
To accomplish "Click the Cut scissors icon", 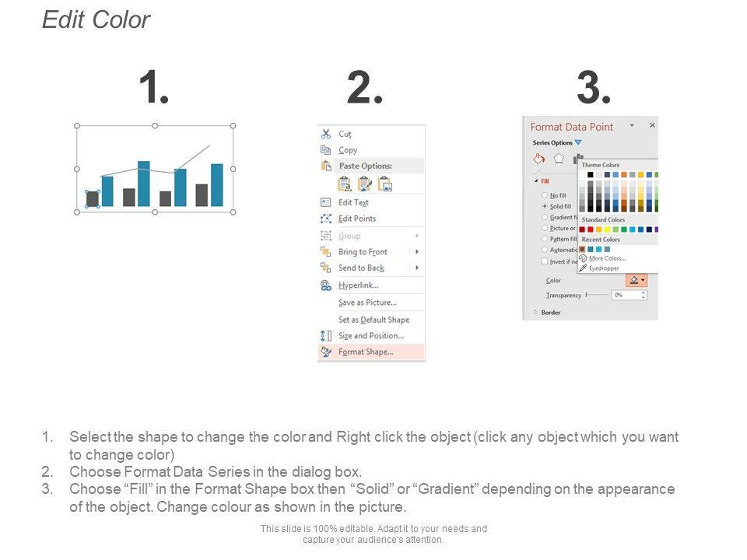I will click(326, 134).
